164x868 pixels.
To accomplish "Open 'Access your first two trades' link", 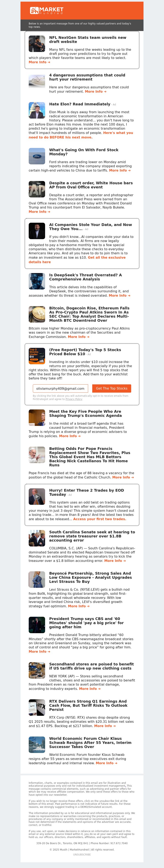I will (100, 519).
